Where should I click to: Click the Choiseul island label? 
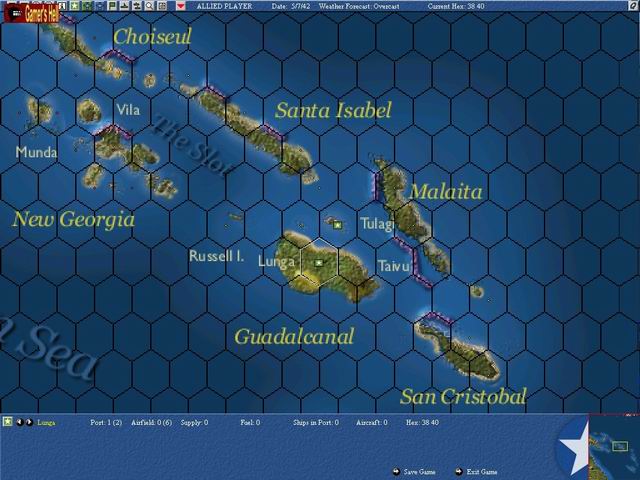(x=152, y=36)
